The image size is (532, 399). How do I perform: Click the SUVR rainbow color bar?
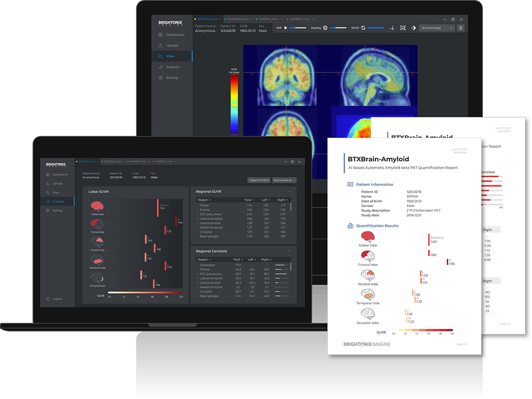[x=234, y=105]
